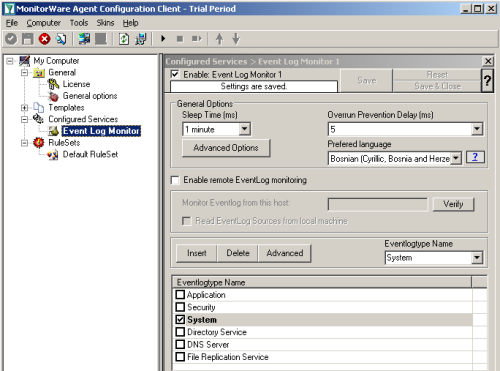Click the Advanced button beside Delete
This screenshot has width=500, height=371.
click(285, 253)
